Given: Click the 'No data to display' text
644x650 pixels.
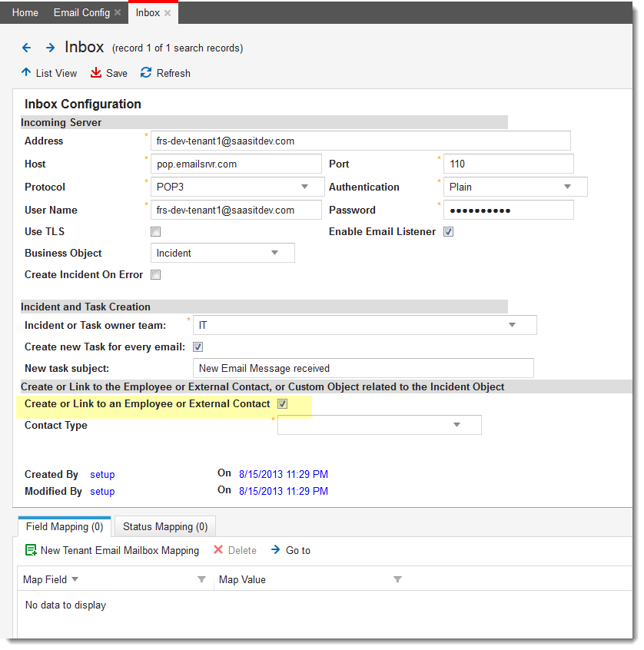Looking at the screenshot, I should tap(65, 605).
